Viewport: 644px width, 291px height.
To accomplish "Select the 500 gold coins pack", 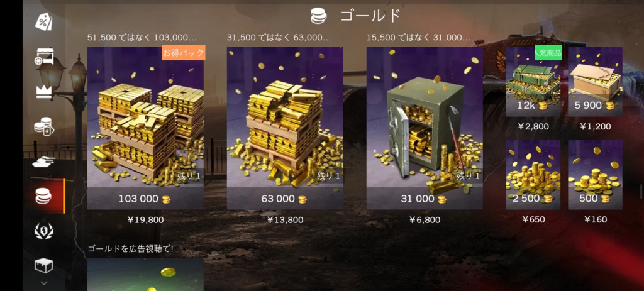I will click(x=595, y=175).
